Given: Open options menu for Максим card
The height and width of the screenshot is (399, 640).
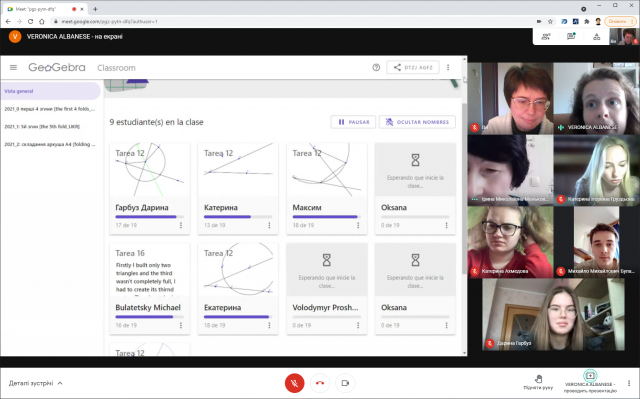Looking at the screenshot, I should coord(358,225).
